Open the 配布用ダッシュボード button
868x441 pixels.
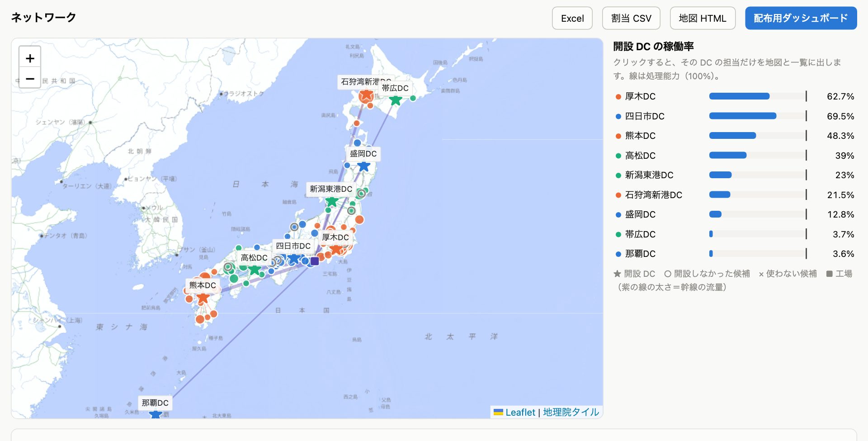[x=801, y=18]
